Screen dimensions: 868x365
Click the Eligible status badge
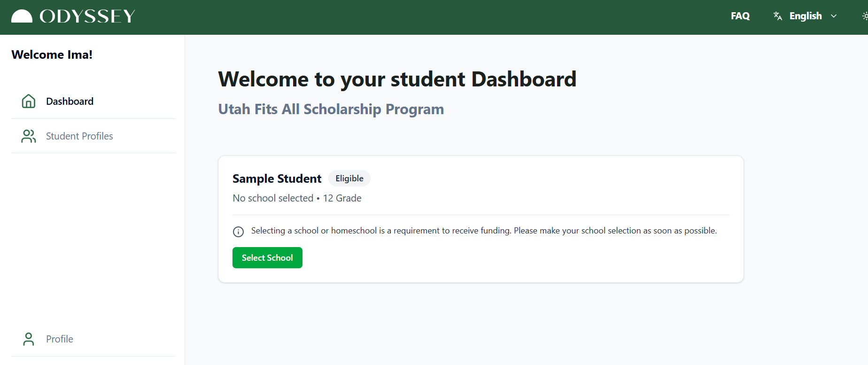[x=349, y=179]
